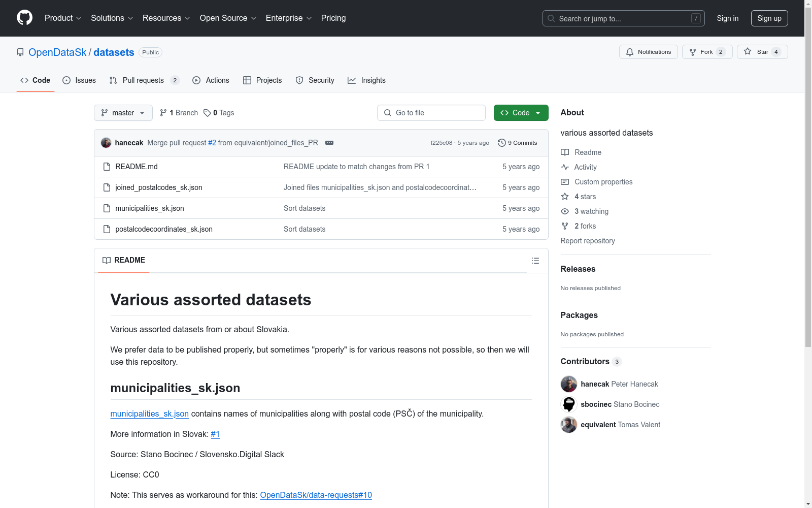Screen dimensions: 812x508
Task: Click the Go to file search field
Action: (x=431, y=113)
